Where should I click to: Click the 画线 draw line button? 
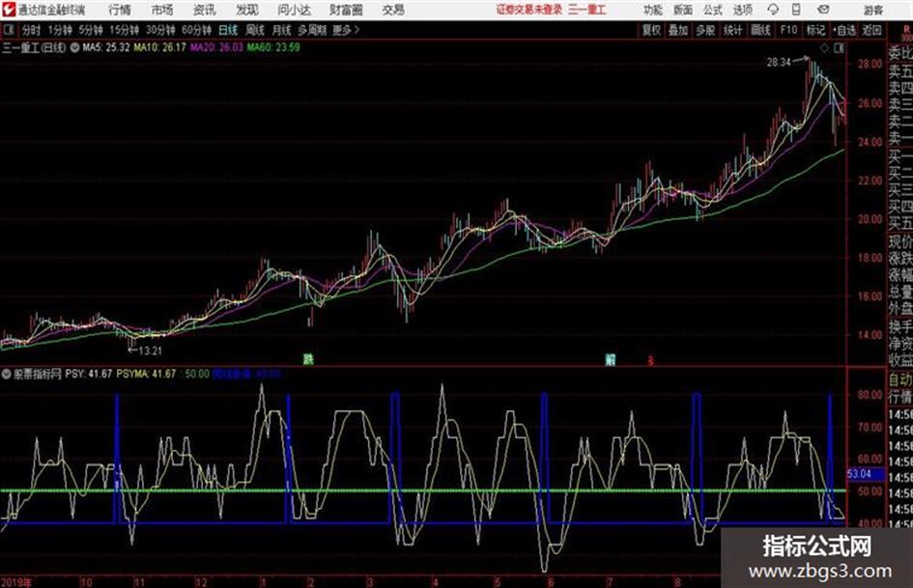(760, 30)
